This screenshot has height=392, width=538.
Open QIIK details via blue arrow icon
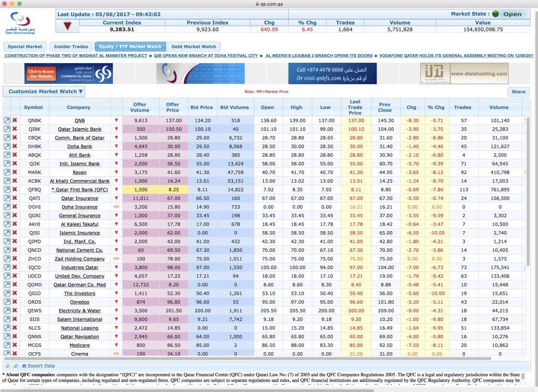7,164
